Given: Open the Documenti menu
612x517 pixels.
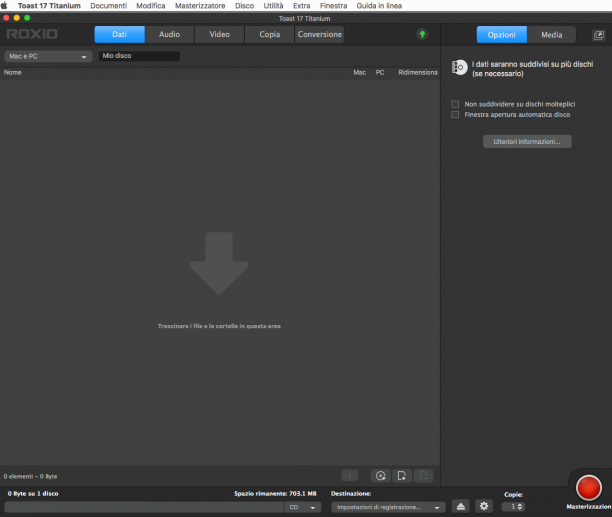Looking at the screenshot, I should (x=109, y=5).
